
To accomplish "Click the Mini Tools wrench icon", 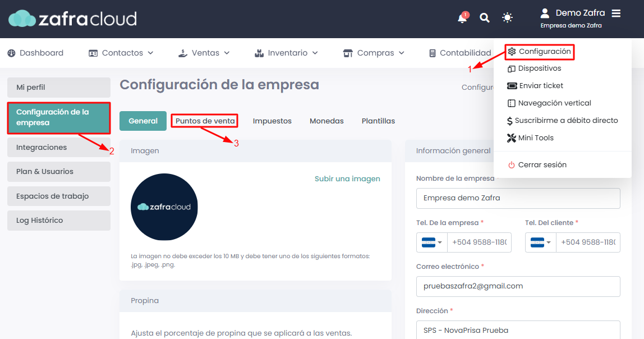I will 512,138.
